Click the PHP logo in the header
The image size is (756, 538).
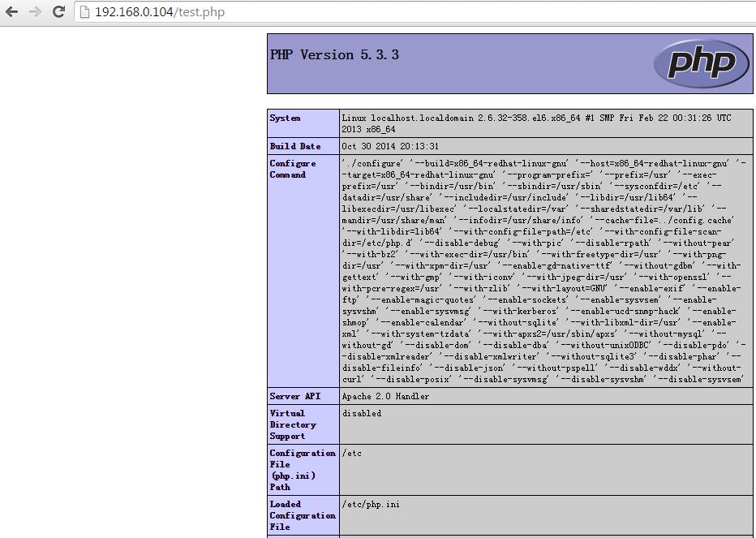coord(702,63)
